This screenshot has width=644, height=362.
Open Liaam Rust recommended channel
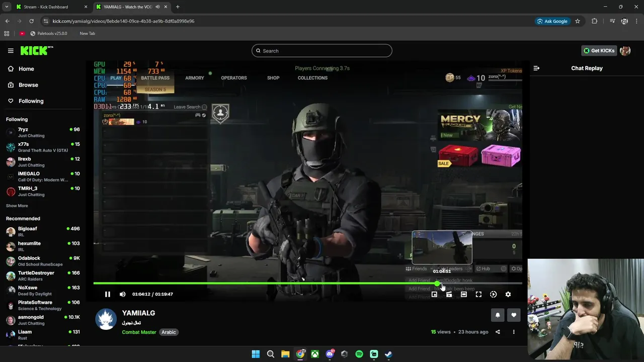click(x=43, y=335)
